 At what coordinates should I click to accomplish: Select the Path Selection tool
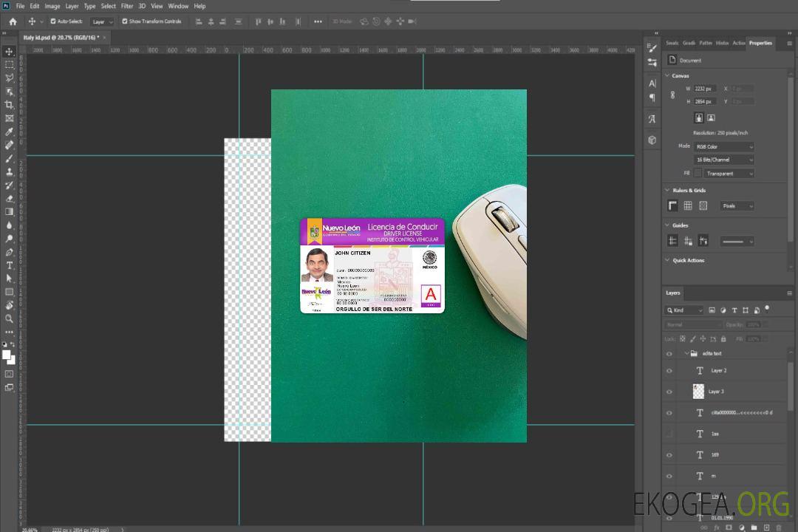[9, 279]
